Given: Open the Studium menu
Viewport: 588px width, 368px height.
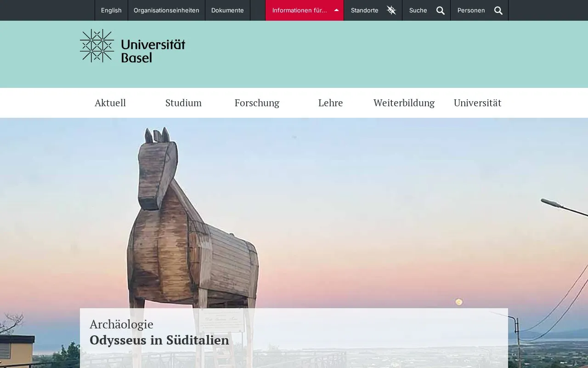Looking at the screenshot, I should (183, 103).
